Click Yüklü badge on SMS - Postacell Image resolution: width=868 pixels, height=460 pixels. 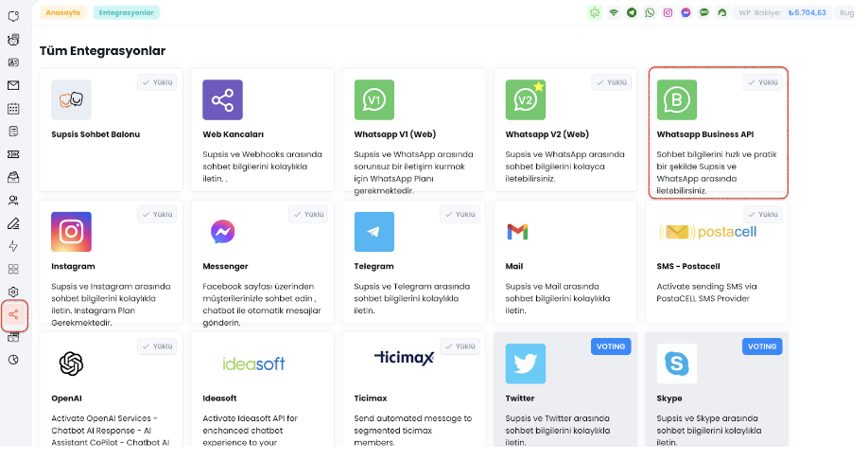[x=763, y=215]
